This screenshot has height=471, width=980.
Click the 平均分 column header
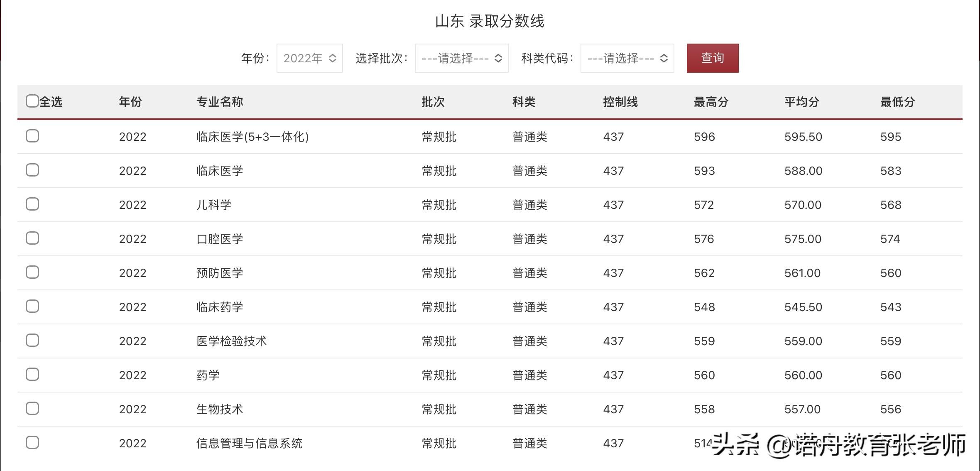(801, 102)
